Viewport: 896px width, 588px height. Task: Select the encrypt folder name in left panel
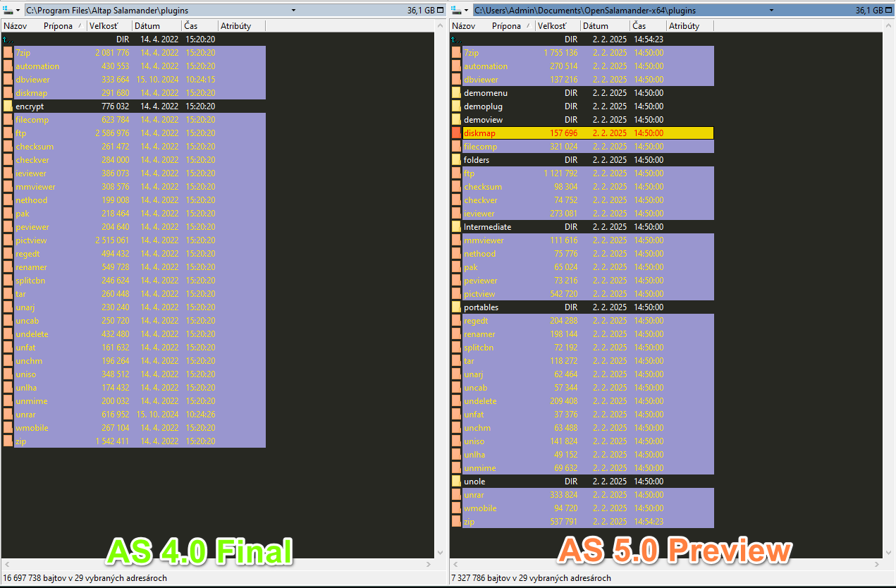(x=30, y=106)
